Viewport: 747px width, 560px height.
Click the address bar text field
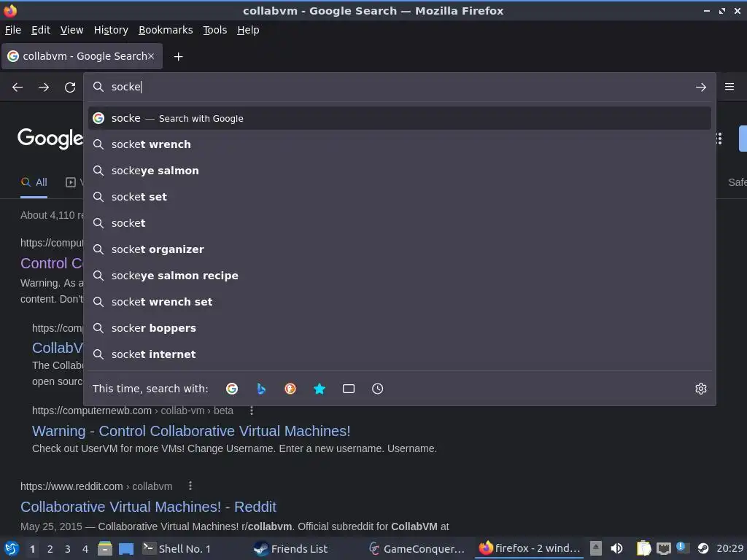399,87
